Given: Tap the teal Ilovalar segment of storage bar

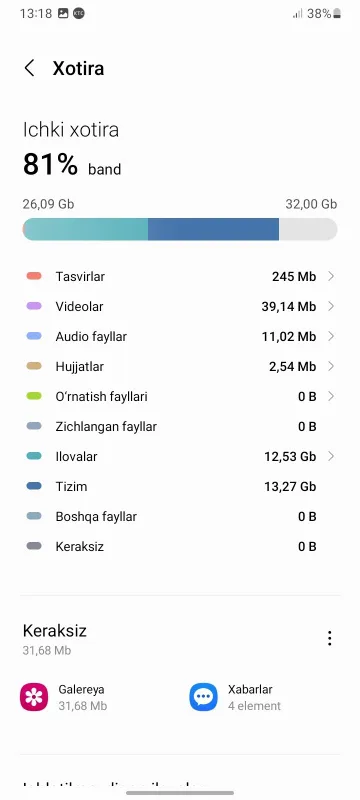Looking at the screenshot, I should coord(86,229).
